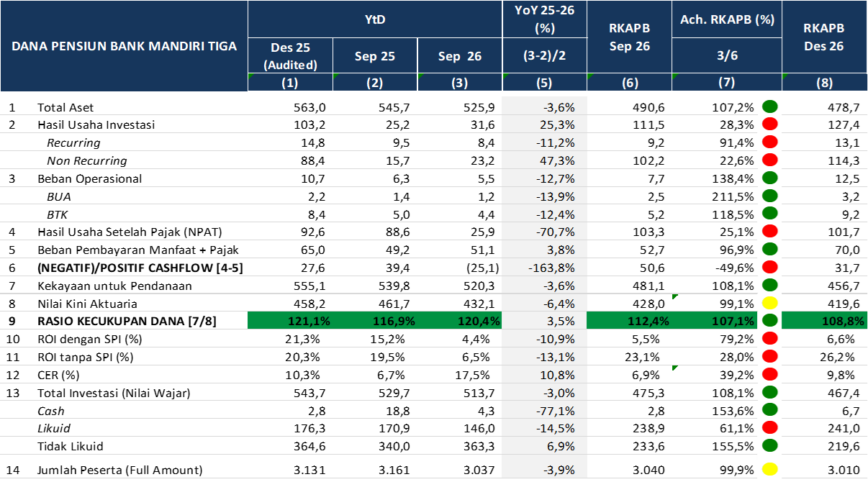
Task: Click the red indicator for ROI tanpa SPI
Action: click(x=769, y=357)
